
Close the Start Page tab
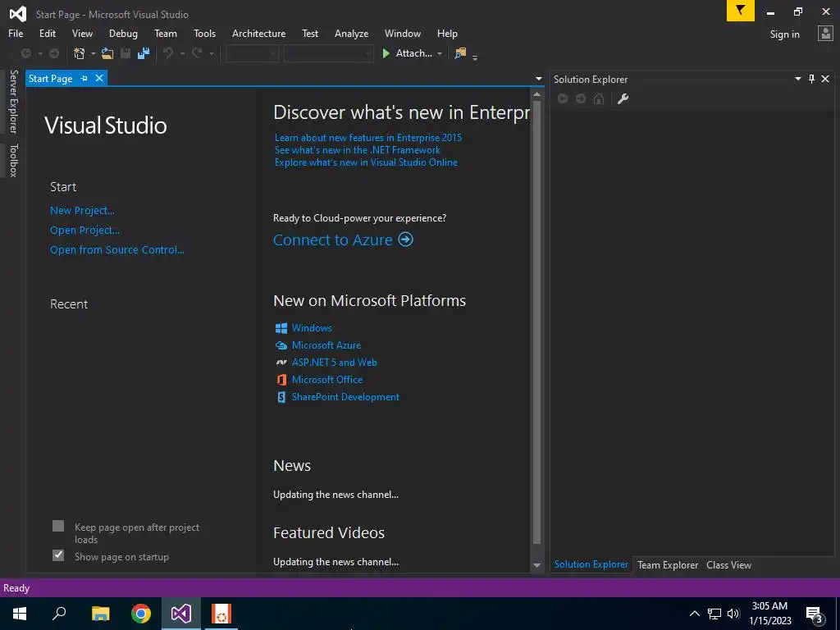(x=99, y=78)
